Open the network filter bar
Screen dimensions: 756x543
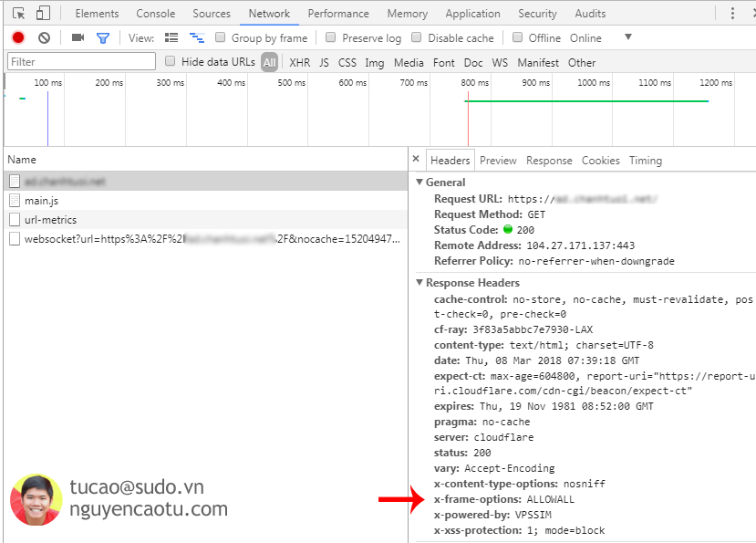pyautogui.click(x=102, y=37)
